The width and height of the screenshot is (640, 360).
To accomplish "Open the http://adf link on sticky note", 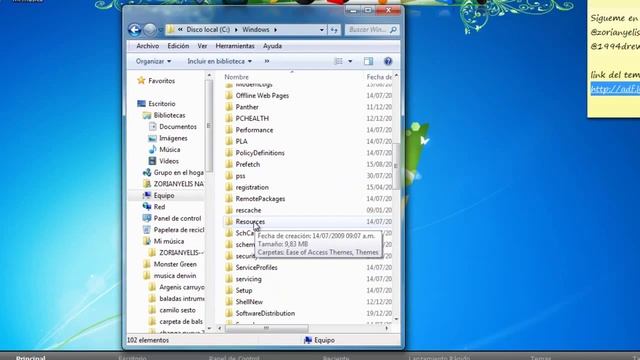I will click(x=615, y=89).
